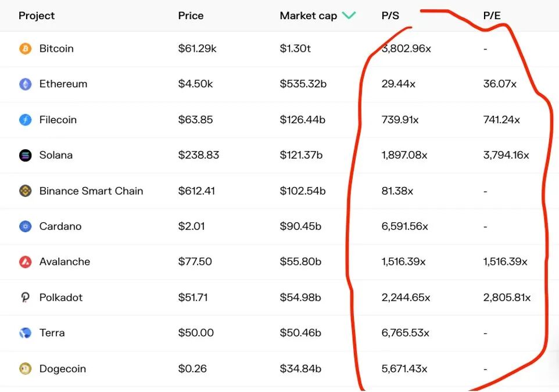This screenshot has width=559, height=392.
Task: Sort table by P/E column header
Action: [x=492, y=16]
